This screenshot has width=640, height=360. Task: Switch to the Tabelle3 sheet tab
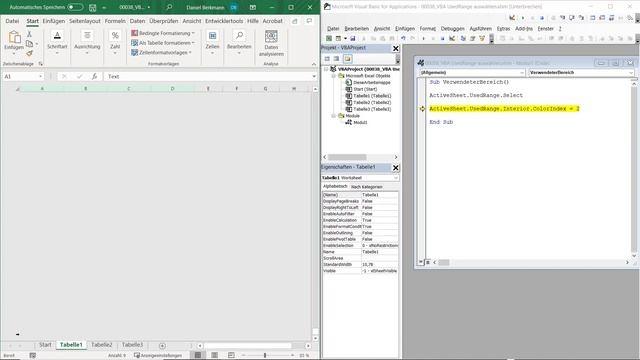pyautogui.click(x=133, y=345)
